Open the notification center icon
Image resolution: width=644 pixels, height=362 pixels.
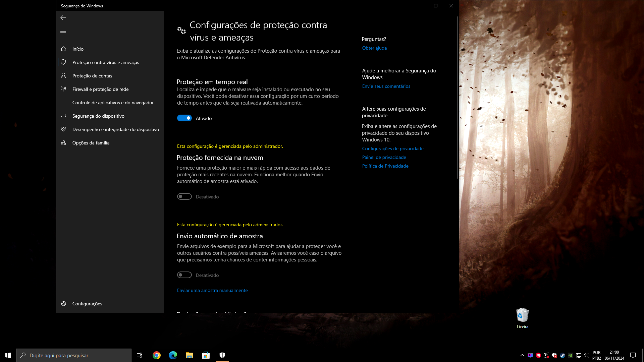pos(633,355)
